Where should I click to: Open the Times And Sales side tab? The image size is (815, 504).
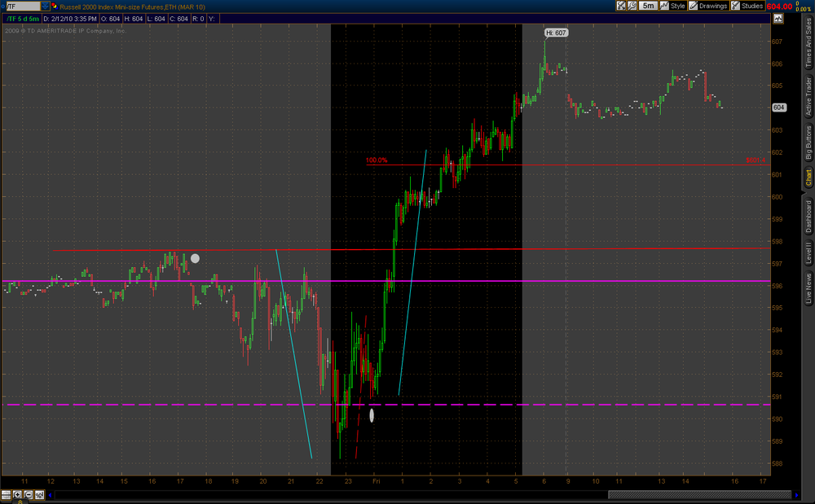(808, 43)
